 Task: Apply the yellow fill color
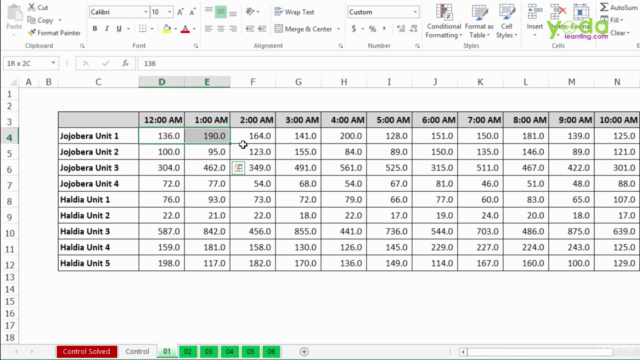tap(167, 29)
